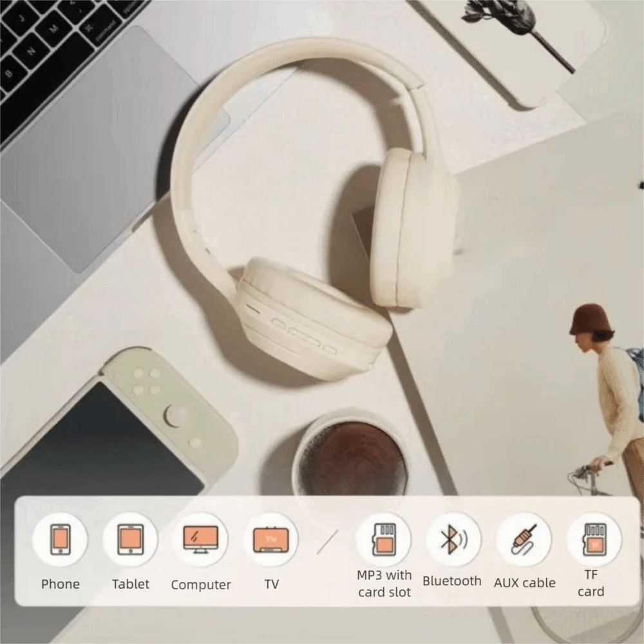The image size is (644, 644).
Task: Choose the Computer monitor icon
Action: tap(200, 539)
